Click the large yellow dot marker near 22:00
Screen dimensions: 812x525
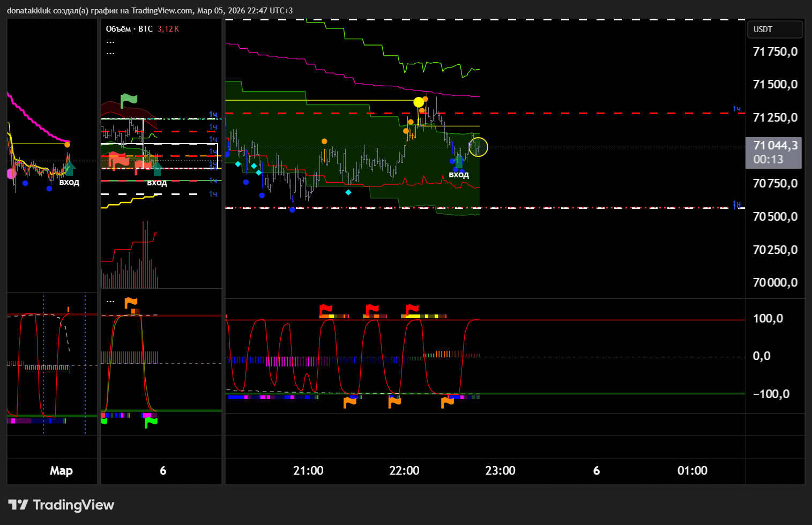pos(419,102)
